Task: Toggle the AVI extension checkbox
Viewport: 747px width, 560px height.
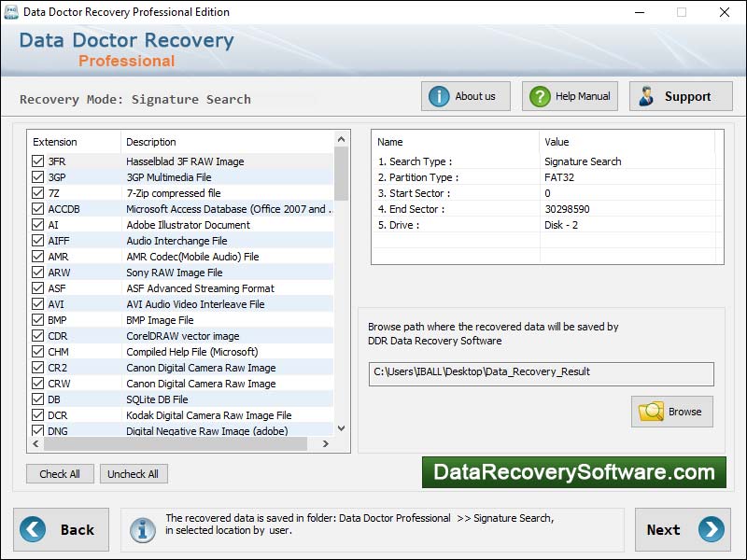Action: point(38,304)
